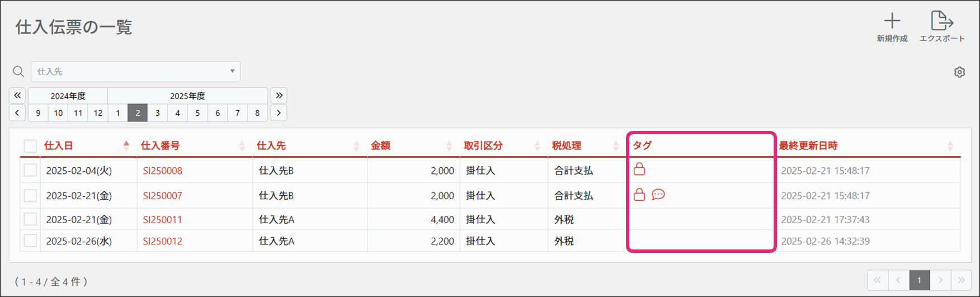Screen dimensions: 980x297
Task: Click the search magnifier icon
Action: 18,72
